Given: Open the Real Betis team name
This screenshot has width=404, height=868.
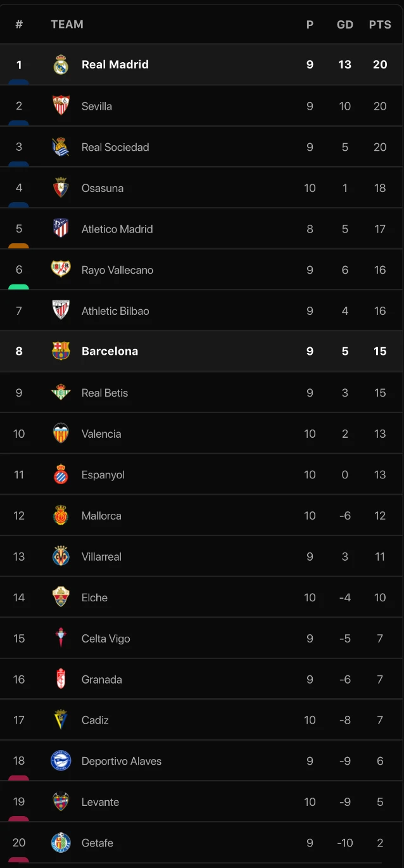Looking at the screenshot, I should [104, 393].
